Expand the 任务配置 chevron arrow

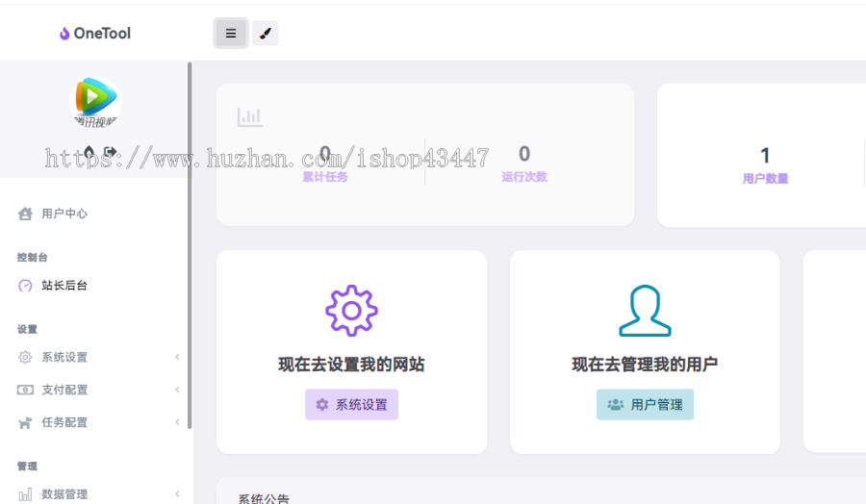(x=177, y=422)
